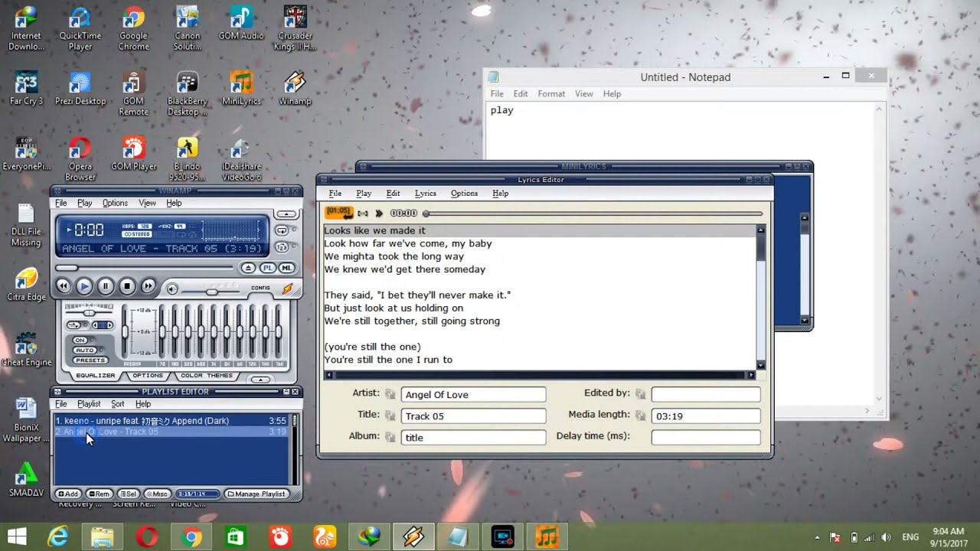Mute Winamp with speaker icon
The image size is (980, 551).
pyautogui.click(x=172, y=289)
